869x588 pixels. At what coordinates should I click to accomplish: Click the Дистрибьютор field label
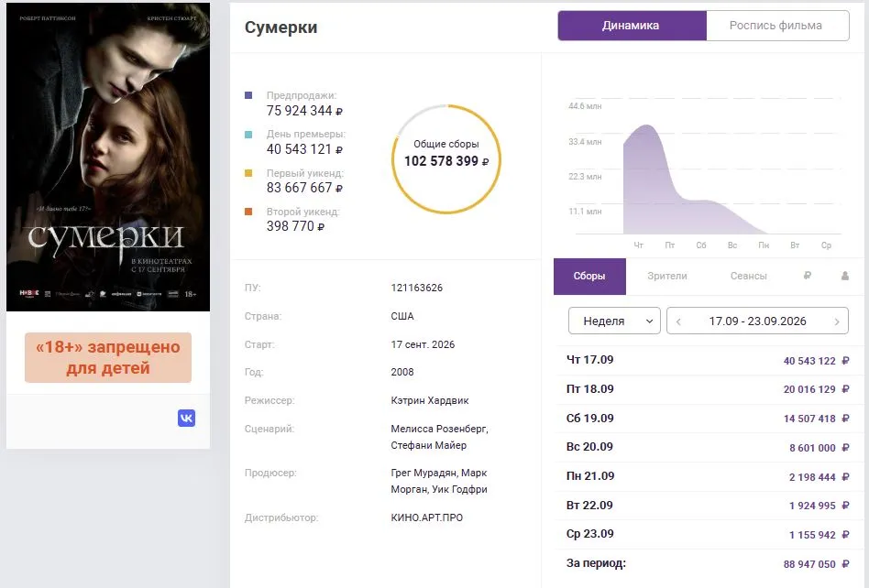(281, 517)
